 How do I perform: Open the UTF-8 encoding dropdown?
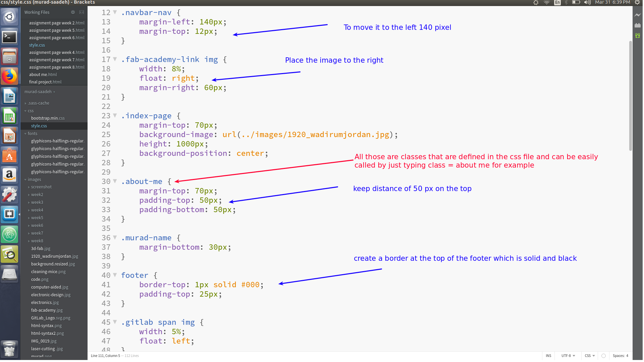tap(568, 356)
